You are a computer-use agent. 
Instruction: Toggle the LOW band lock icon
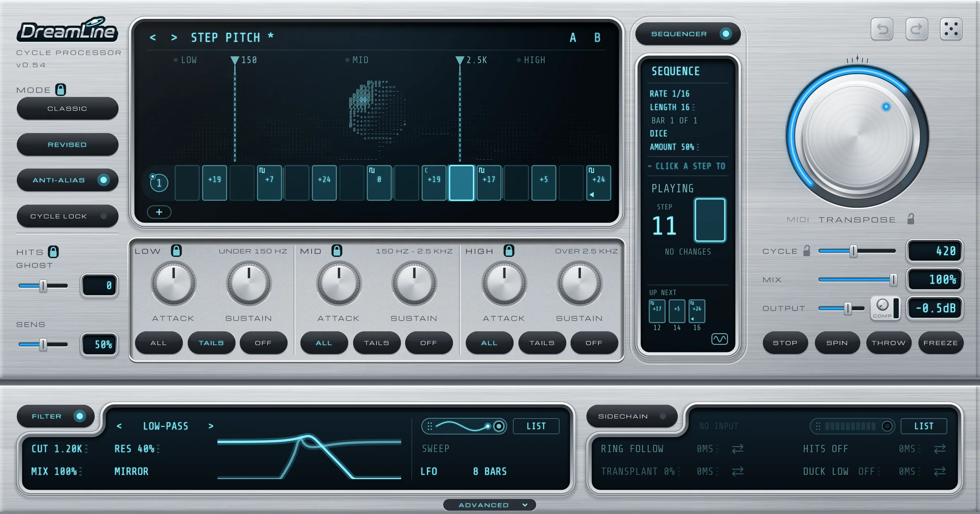click(x=176, y=250)
